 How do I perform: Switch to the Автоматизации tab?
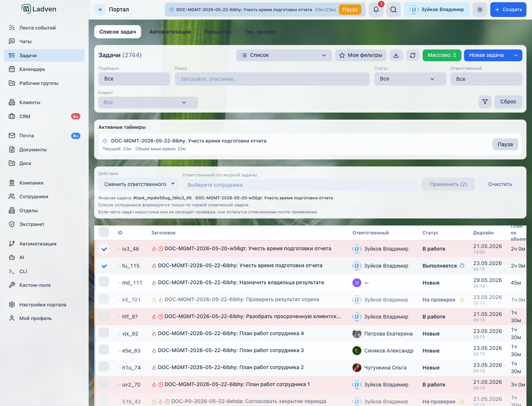(170, 32)
